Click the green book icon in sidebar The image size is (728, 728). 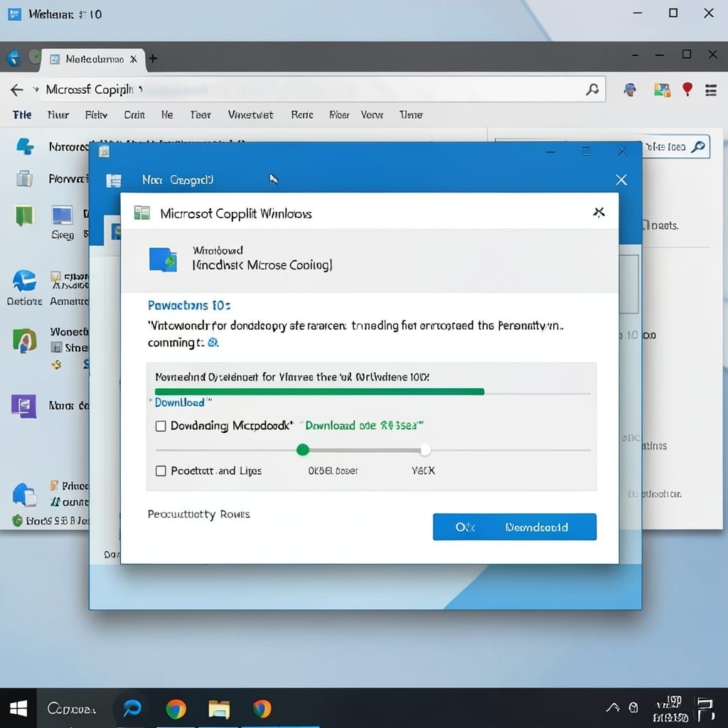tap(25, 215)
